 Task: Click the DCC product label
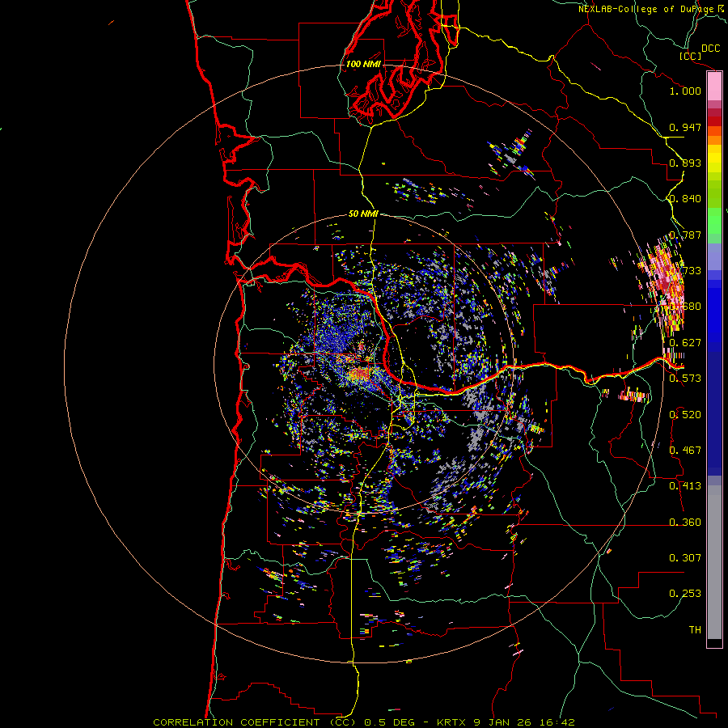tap(710, 49)
